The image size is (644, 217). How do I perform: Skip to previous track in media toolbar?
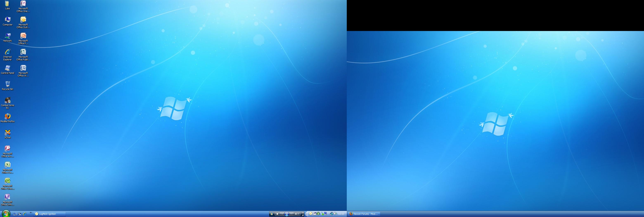point(282,214)
